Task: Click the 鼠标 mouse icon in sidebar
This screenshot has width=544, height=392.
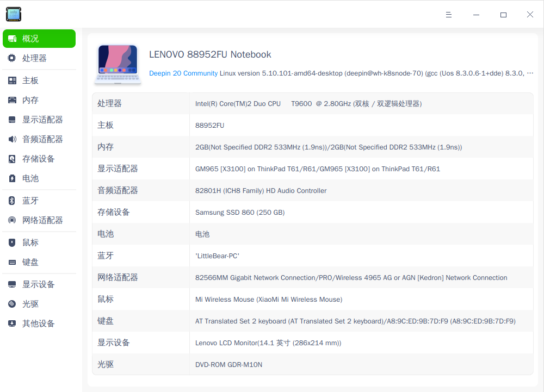Action: coord(12,242)
